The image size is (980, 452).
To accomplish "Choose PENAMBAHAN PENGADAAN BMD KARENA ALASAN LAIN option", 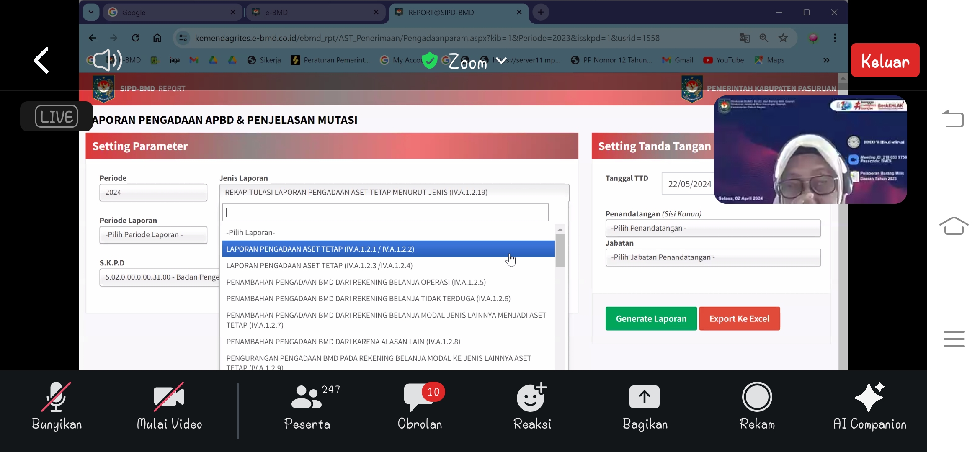I will [x=343, y=342].
